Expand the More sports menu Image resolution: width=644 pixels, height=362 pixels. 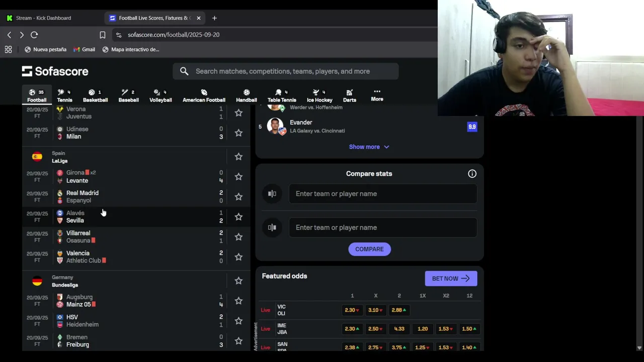point(377,95)
